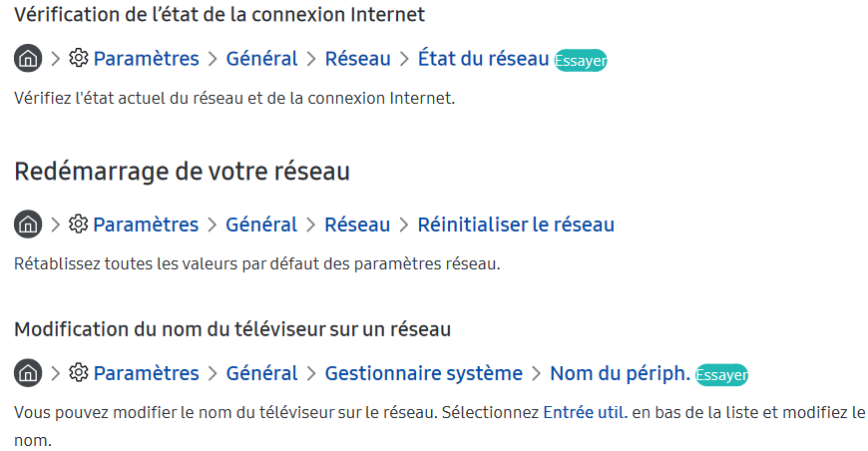Click the chevron before Nom du périph.
Screen dimensions: 868x451
click(536, 373)
